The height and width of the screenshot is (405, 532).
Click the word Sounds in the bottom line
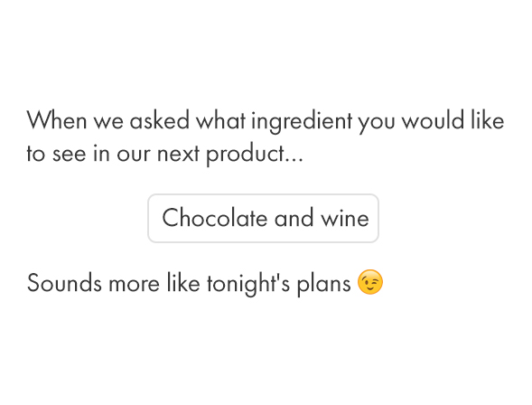[x=64, y=283]
